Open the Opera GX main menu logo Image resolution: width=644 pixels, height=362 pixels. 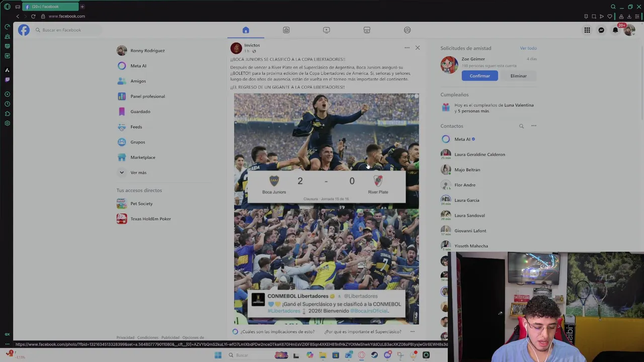pyautogui.click(x=7, y=7)
